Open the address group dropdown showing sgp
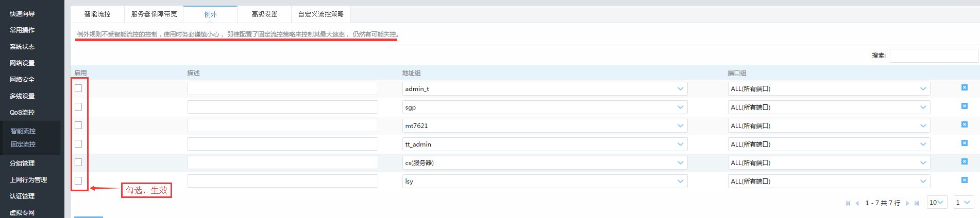Viewport: 980px width, 218px height. tap(544, 107)
